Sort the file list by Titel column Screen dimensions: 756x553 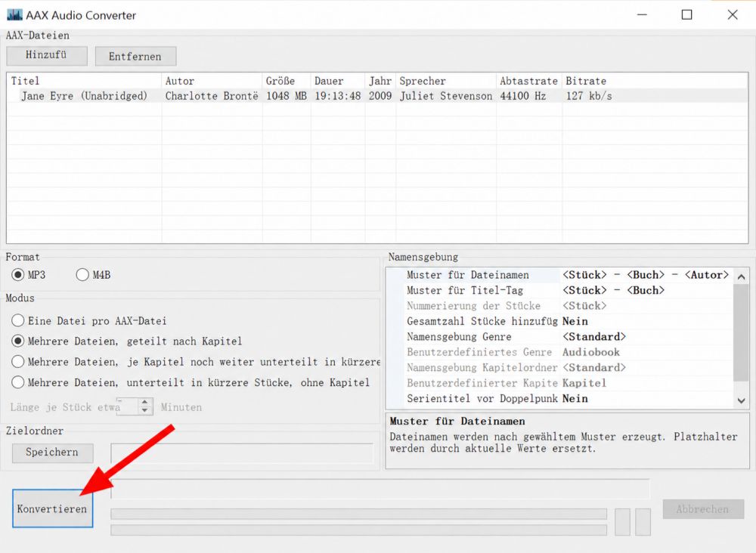(x=85, y=81)
